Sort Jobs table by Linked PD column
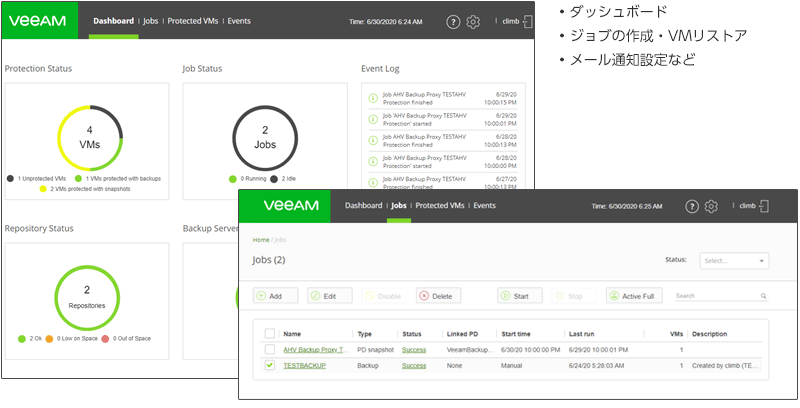The width and height of the screenshot is (800, 408). 462,334
